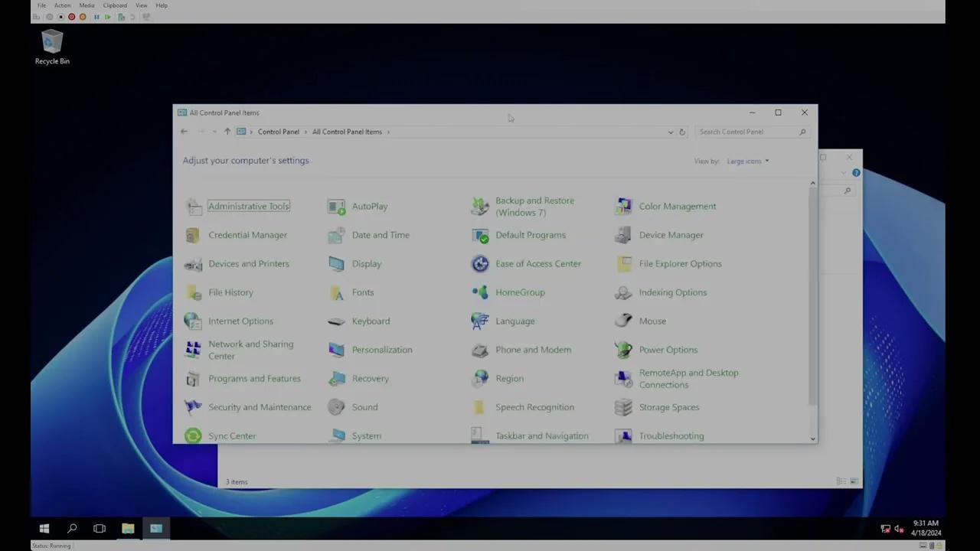
Task: Open the HomeGroup icon
Action: [x=480, y=292]
